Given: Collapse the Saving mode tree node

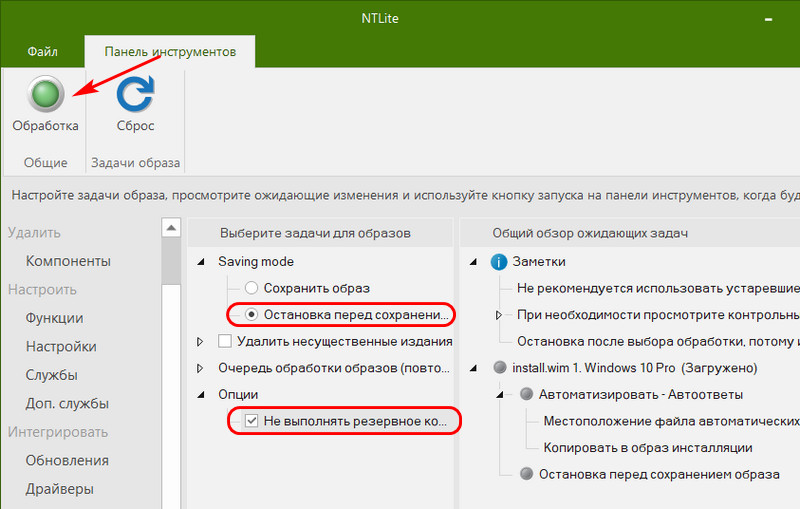Looking at the screenshot, I should pos(201,262).
